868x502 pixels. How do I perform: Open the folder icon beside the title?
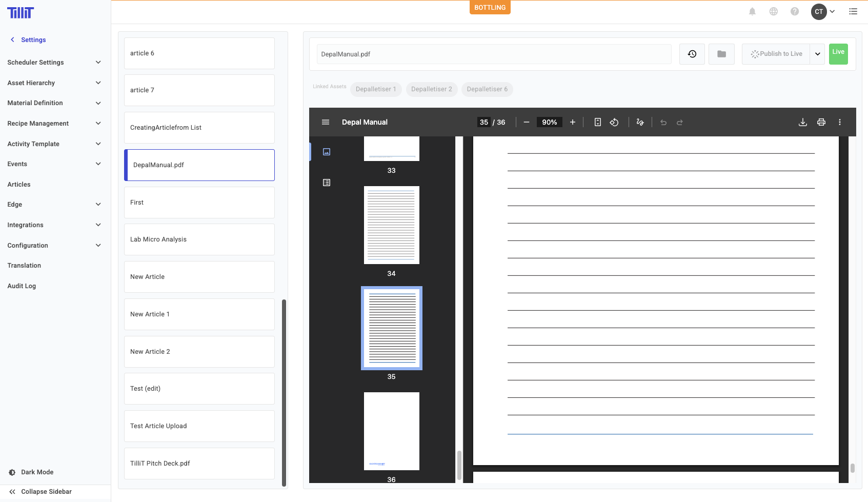click(x=721, y=54)
